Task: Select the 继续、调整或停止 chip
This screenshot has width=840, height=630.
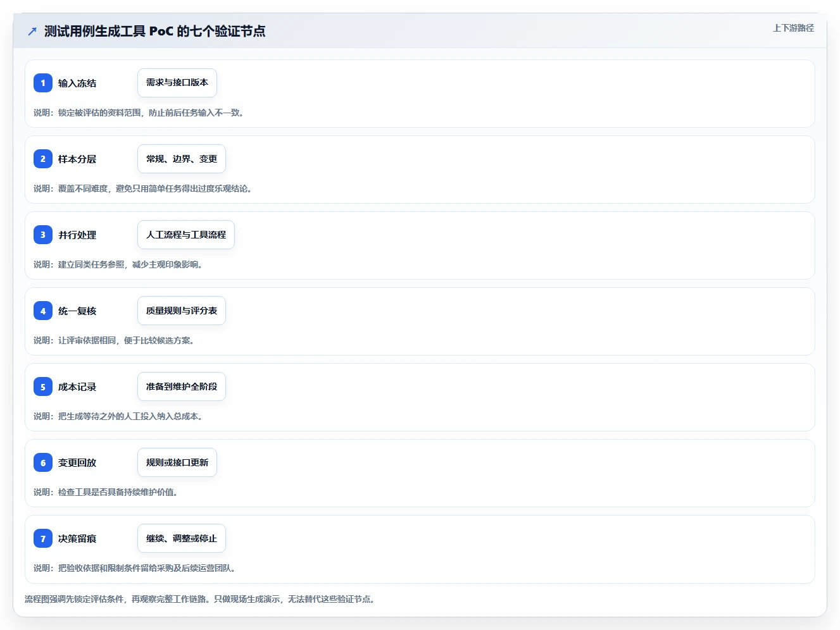Action: point(182,538)
